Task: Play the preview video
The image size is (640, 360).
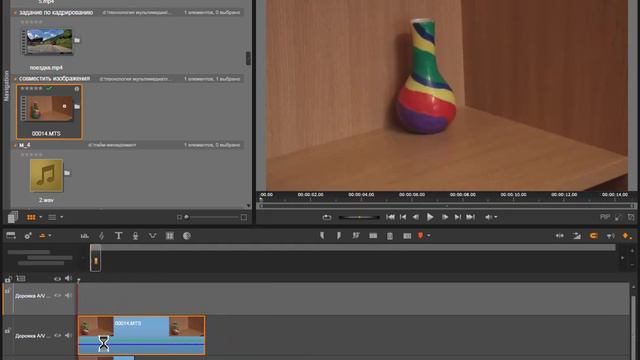Action: pyautogui.click(x=430, y=217)
